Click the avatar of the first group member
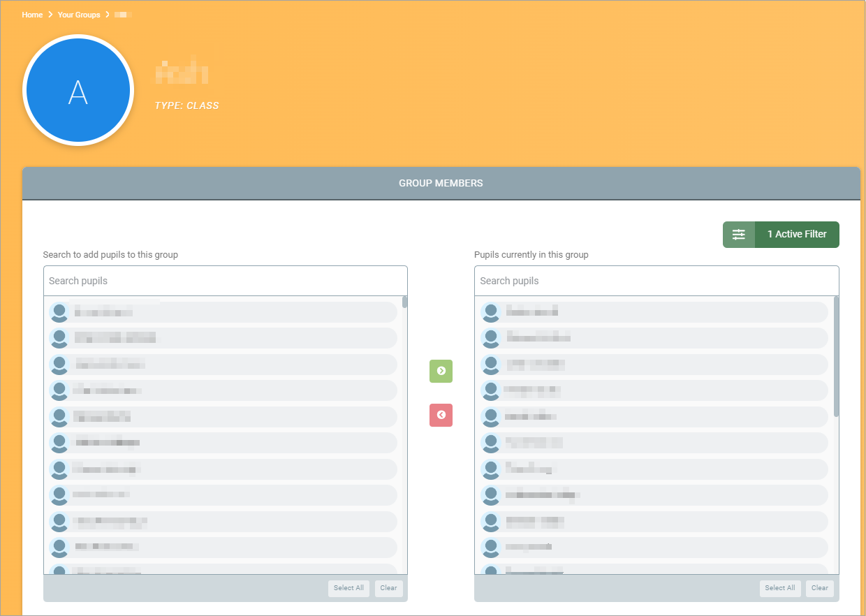The image size is (866, 616). coord(490,311)
